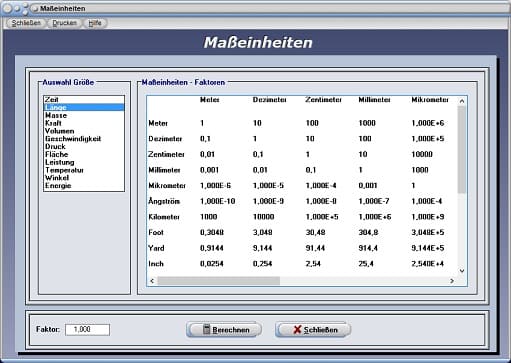The height and width of the screenshot is (363, 511).
Task: Click the 1,000E-10 value in Ångström row
Action: [x=218, y=201]
